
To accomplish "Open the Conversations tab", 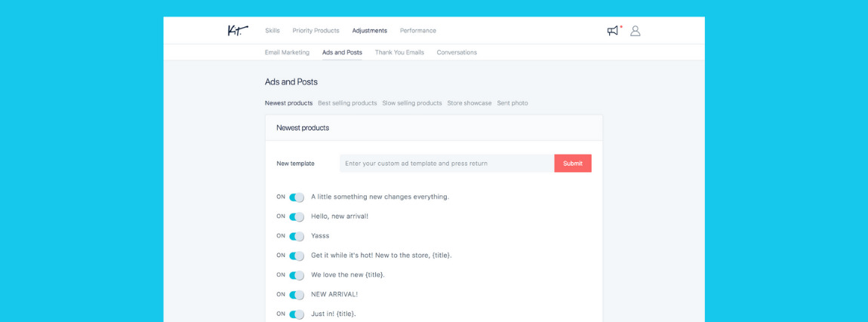I will (457, 53).
